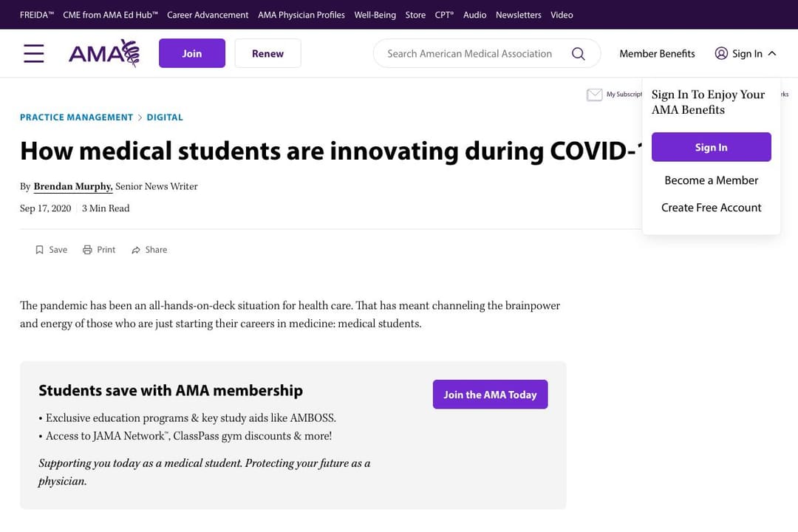
Task: Choose Create Free Account option
Action: [711, 208]
